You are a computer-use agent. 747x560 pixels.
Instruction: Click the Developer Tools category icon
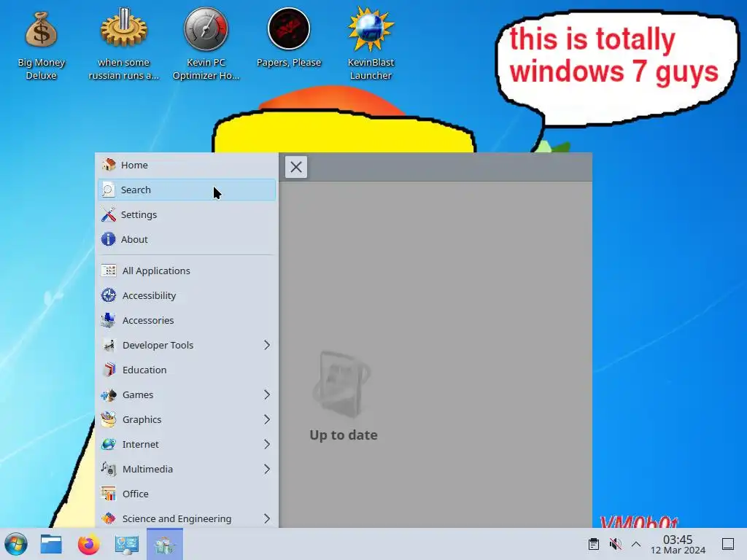(109, 345)
